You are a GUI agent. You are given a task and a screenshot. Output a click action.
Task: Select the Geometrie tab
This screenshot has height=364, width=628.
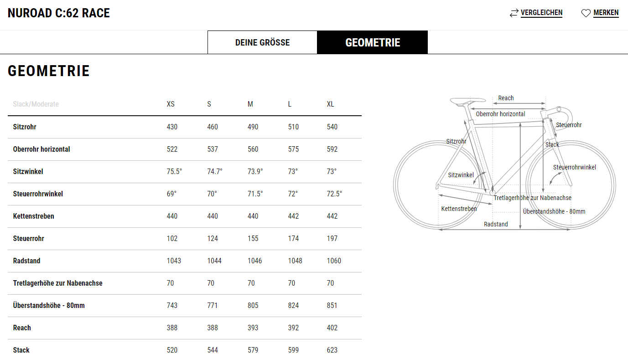[x=373, y=42]
